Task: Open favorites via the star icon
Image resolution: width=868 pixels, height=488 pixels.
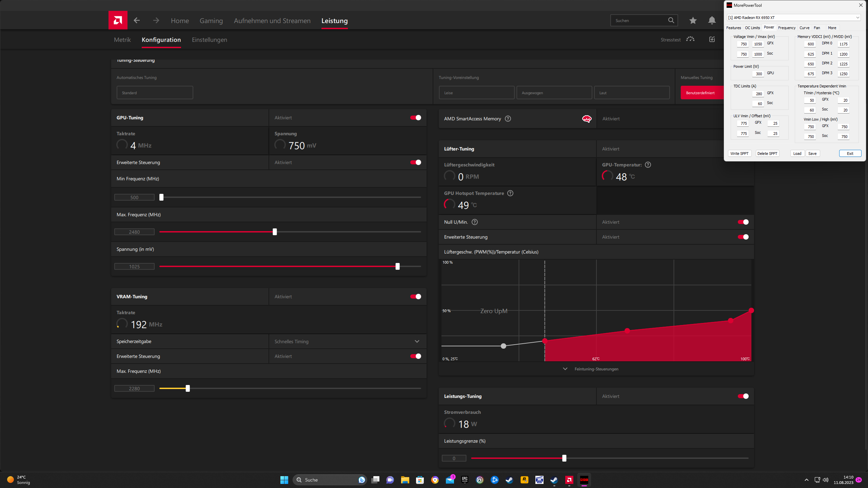Action: [693, 20]
